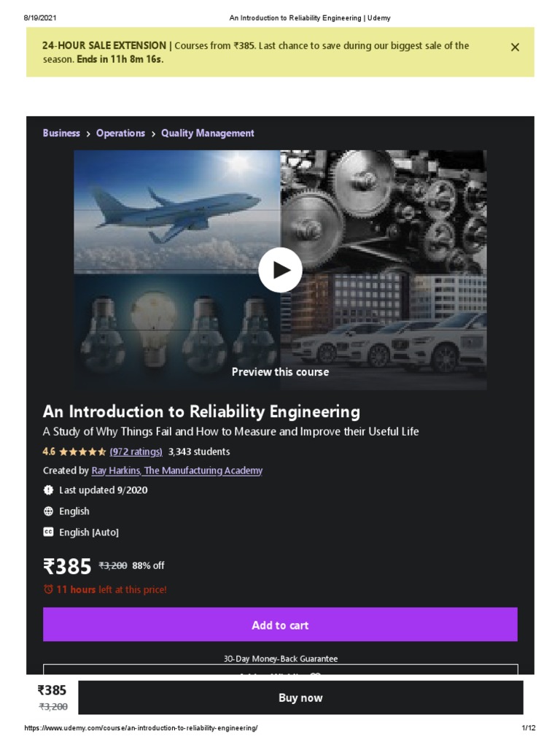Click the Last updated badge icon
The image size is (560, 747).
[x=49, y=490]
